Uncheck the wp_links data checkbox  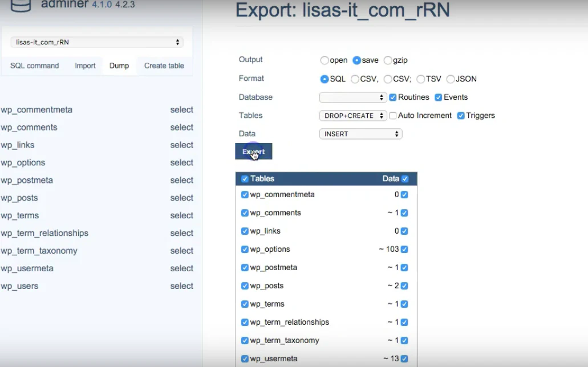coord(404,231)
